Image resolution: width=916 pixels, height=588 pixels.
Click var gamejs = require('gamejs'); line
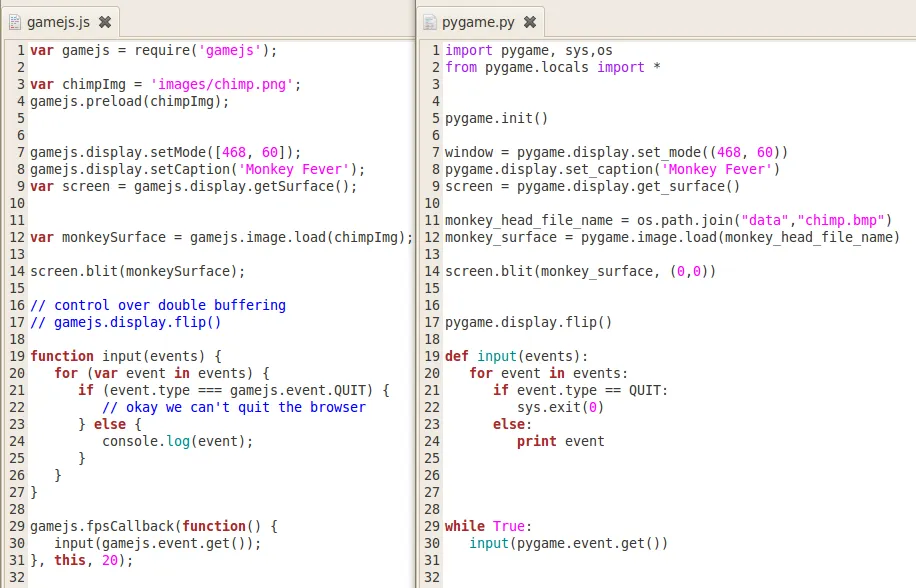[154, 50]
